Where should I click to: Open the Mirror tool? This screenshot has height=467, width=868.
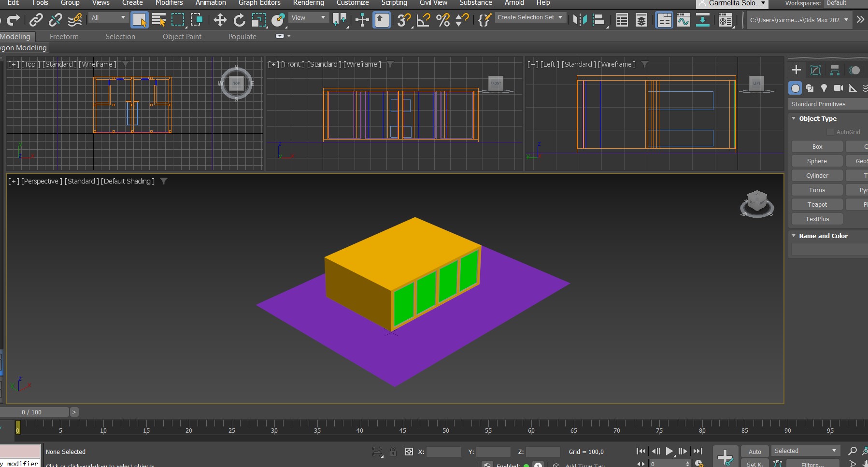pyautogui.click(x=579, y=20)
